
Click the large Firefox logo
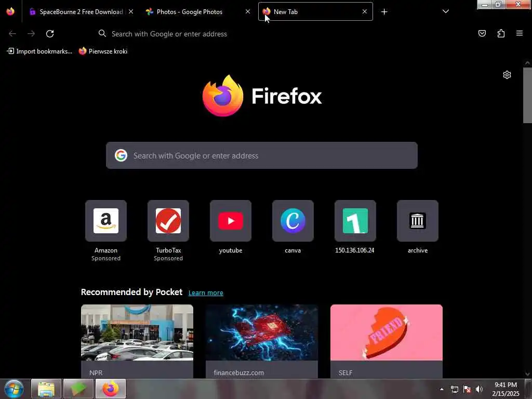tap(262, 96)
